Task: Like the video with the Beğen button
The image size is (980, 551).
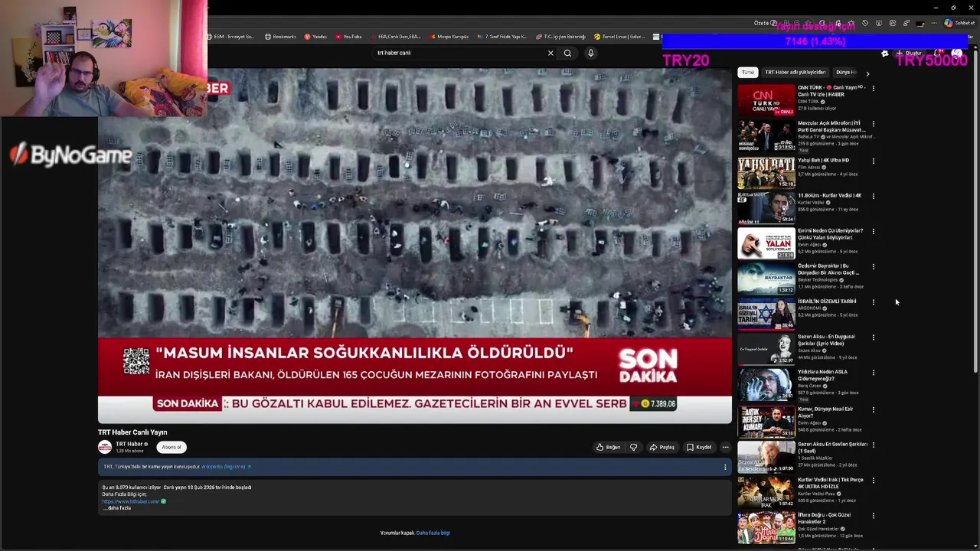Action: [609, 447]
